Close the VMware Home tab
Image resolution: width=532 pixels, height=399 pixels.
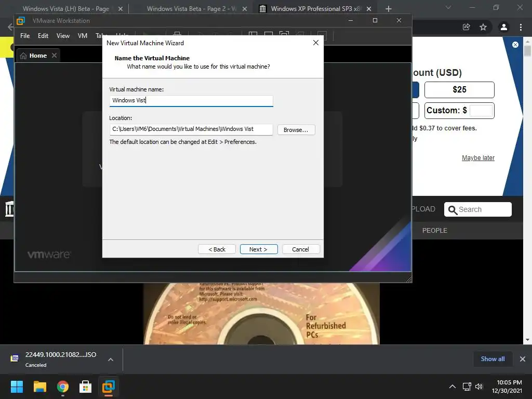click(x=54, y=55)
